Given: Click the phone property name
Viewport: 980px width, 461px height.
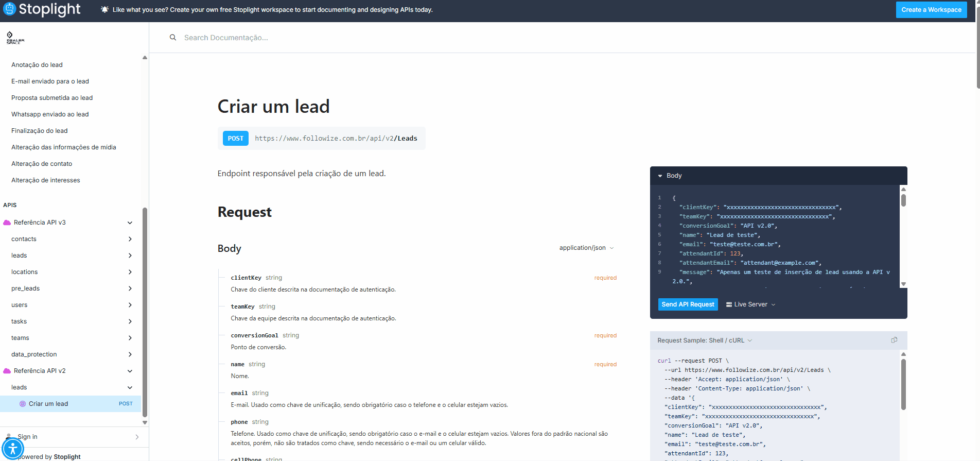Looking at the screenshot, I should coord(239,422).
